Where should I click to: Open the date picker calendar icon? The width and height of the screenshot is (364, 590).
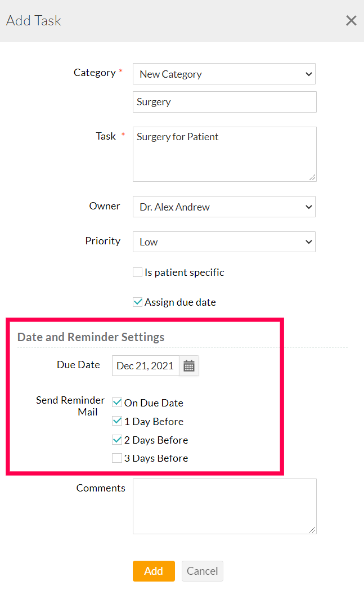pos(188,365)
